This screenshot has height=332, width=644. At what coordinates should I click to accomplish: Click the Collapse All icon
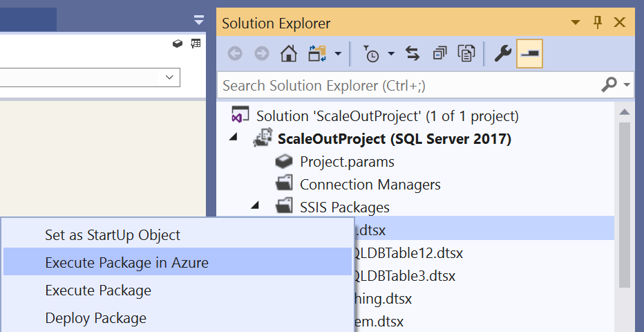(439, 53)
